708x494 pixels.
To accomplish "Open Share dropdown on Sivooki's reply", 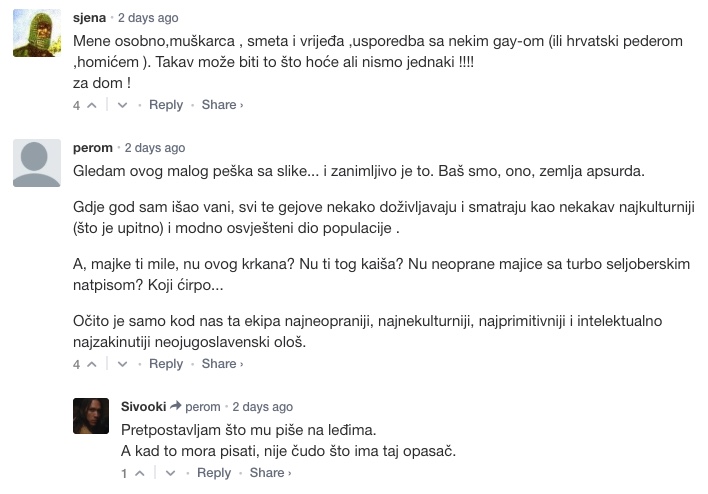I will point(270,474).
